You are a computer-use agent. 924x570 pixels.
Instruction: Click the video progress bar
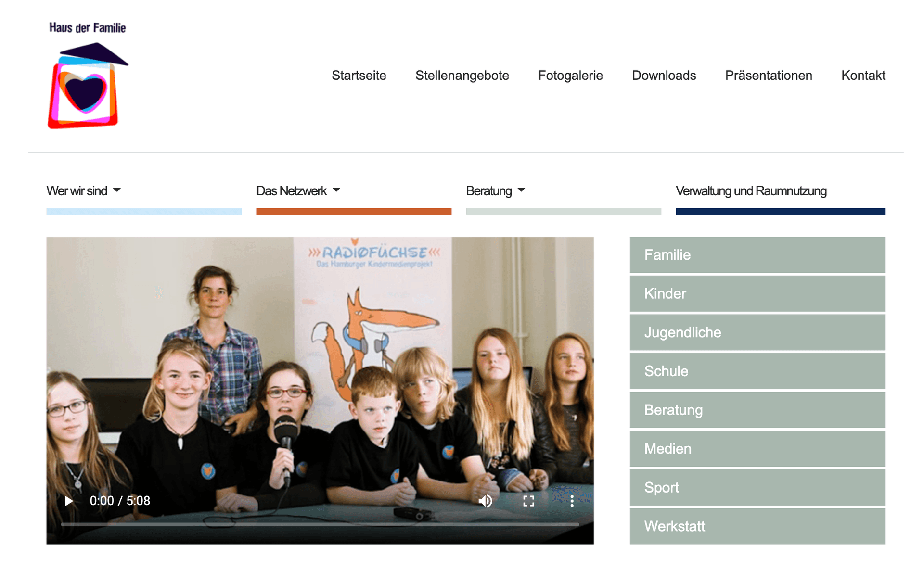[x=320, y=524]
